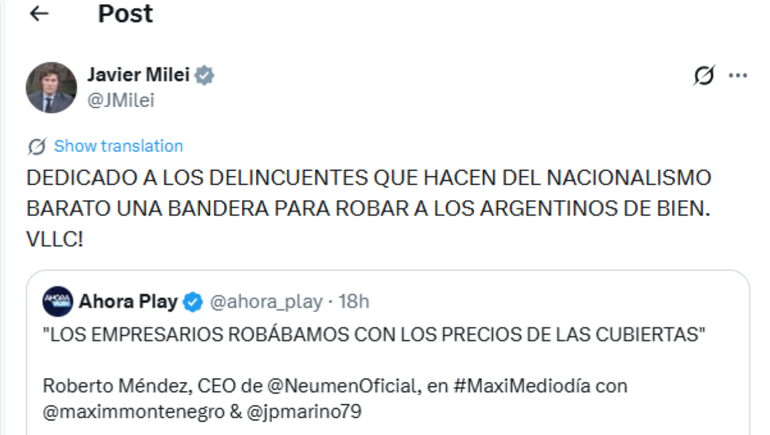Open the quoted post headline text
Screen dimensions: 770x435
pos(375,334)
